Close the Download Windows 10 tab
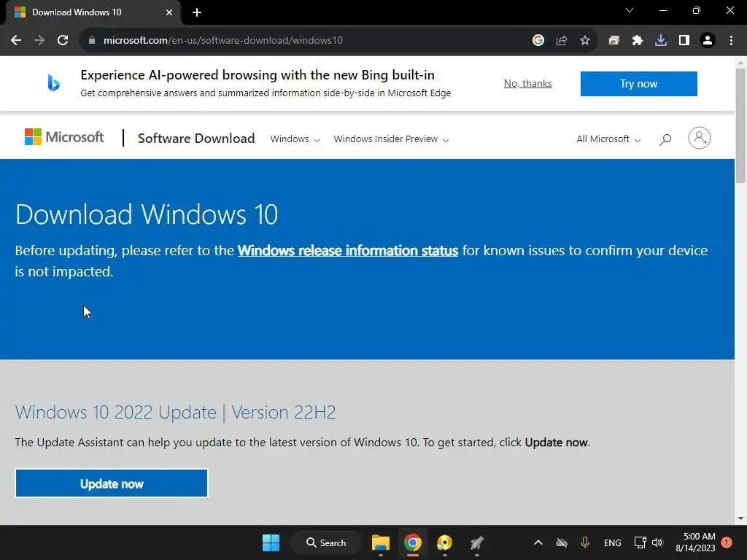Screen dimensions: 747x560 click(169, 12)
